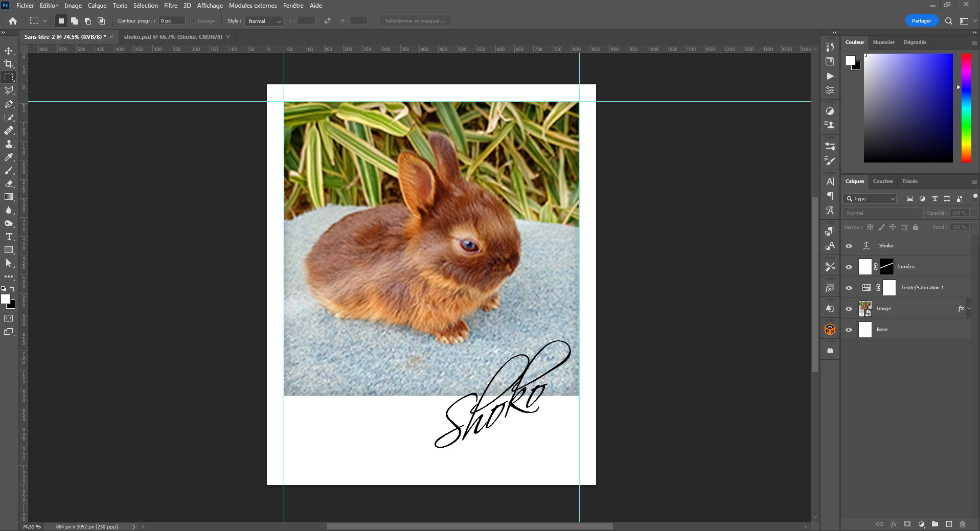The width and height of the screenshot is (980, 531).
Task: Select the Crop tool
Action: (x=9, y=64)
